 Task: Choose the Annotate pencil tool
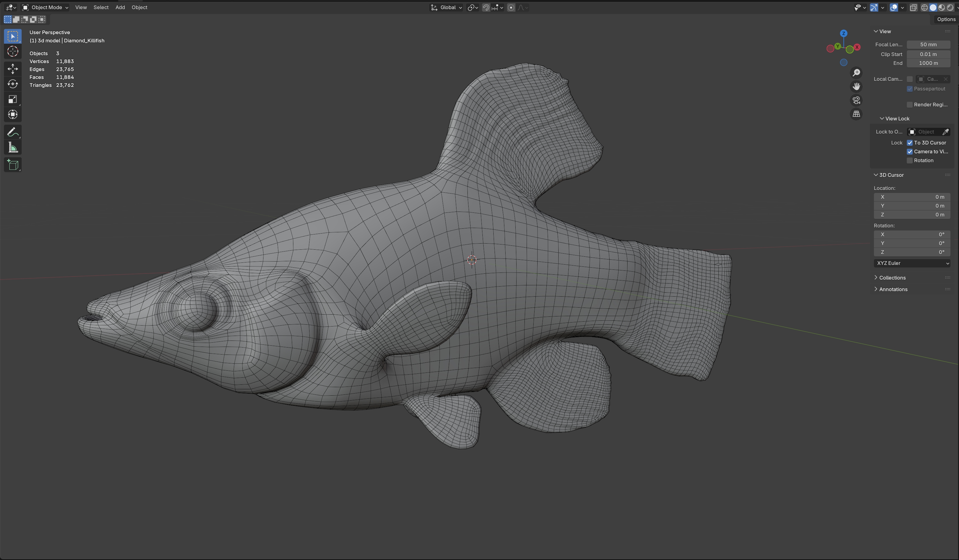(13, 132)
